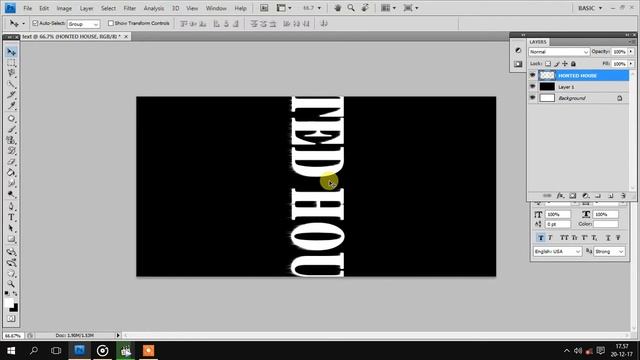Image resolution: width=640 pixels, height=360 pixels.
Task: Hide Layer 1 visibility eye
Action: pyautogui.click(x=533, y=87)
